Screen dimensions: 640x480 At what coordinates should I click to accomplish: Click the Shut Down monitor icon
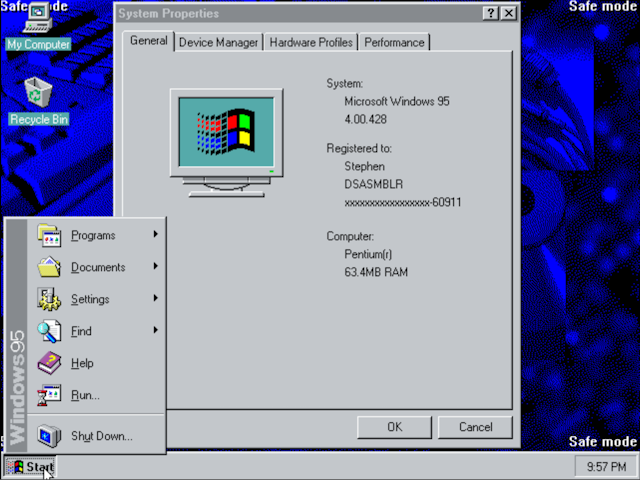coord(49,436)
